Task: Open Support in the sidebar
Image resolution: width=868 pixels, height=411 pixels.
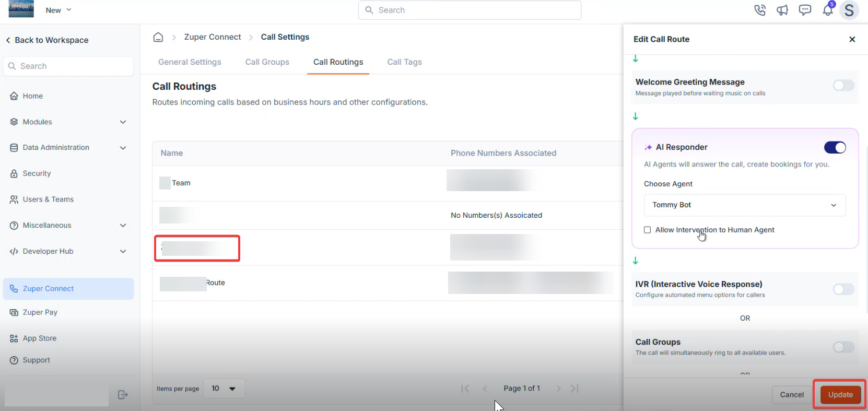Action: (36, 360)
